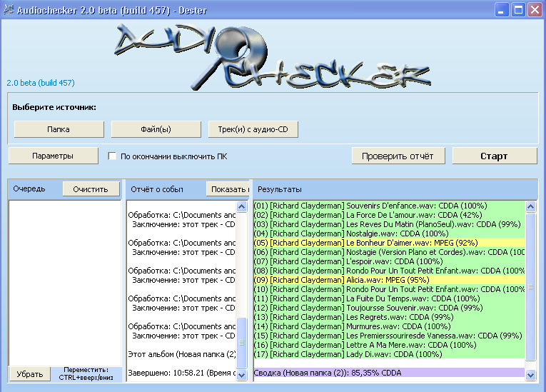Enable По окончании выключить ПК checkbox
546x392 pixels.
pos(112,156)
